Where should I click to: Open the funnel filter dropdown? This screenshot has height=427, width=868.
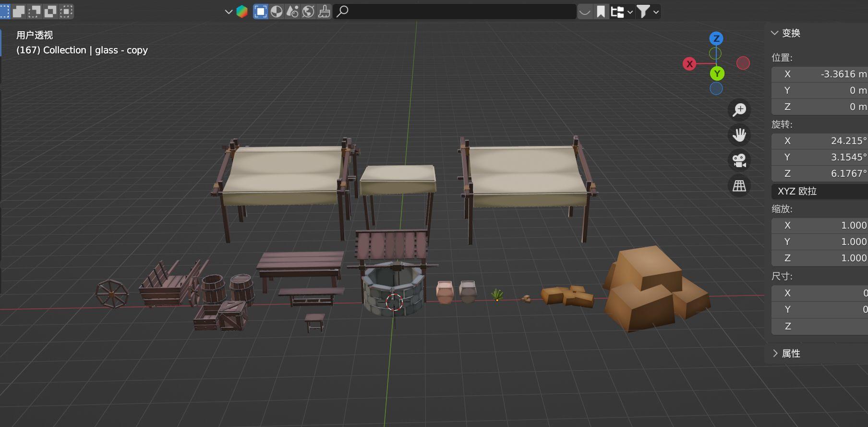click(x=648, y=12)
